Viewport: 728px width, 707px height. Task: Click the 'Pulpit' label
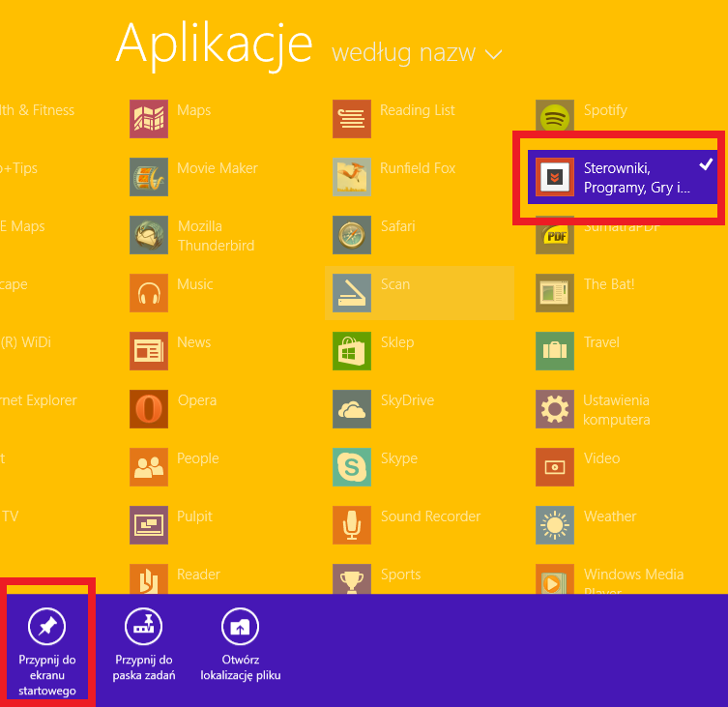194,517
